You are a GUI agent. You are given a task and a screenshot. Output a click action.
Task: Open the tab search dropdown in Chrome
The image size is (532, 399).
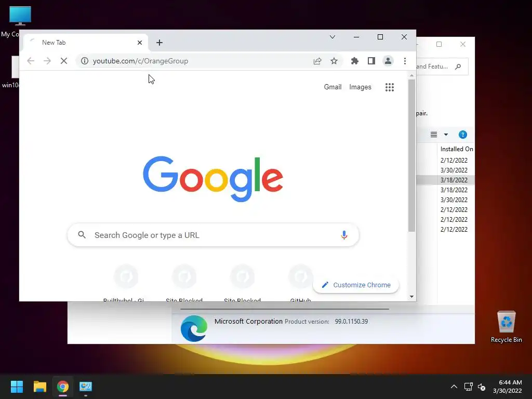332,37
